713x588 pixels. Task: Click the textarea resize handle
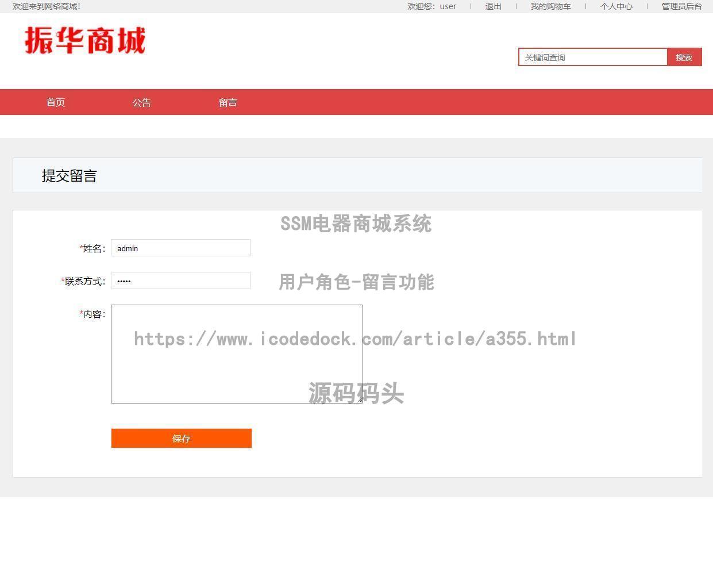(x=360, y=401)
